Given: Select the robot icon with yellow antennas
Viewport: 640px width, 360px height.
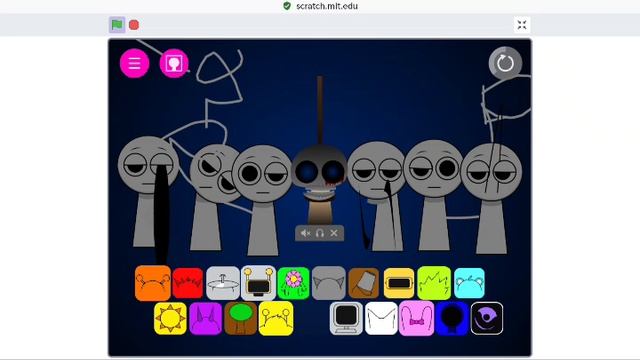Looking at the screenshot, I should coord(258,283).
